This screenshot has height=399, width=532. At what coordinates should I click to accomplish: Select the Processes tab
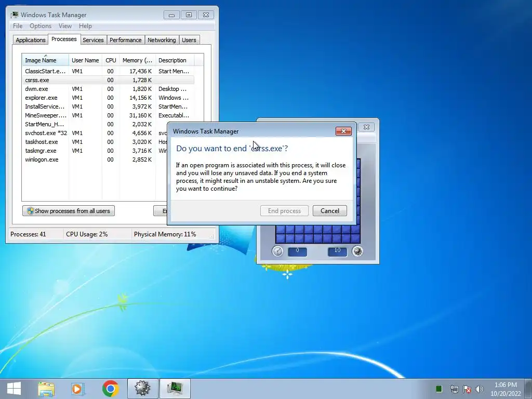(x=64, y=39)
